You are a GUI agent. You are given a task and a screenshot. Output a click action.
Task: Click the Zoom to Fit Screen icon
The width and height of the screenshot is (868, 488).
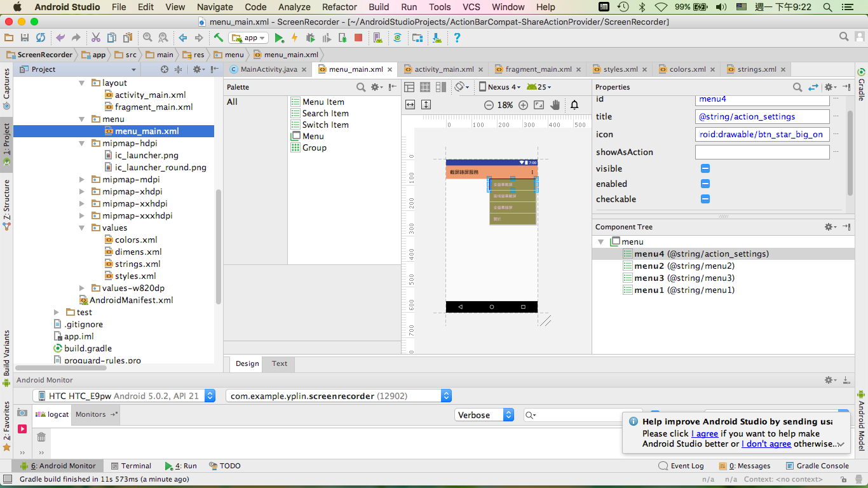point(539,105)
